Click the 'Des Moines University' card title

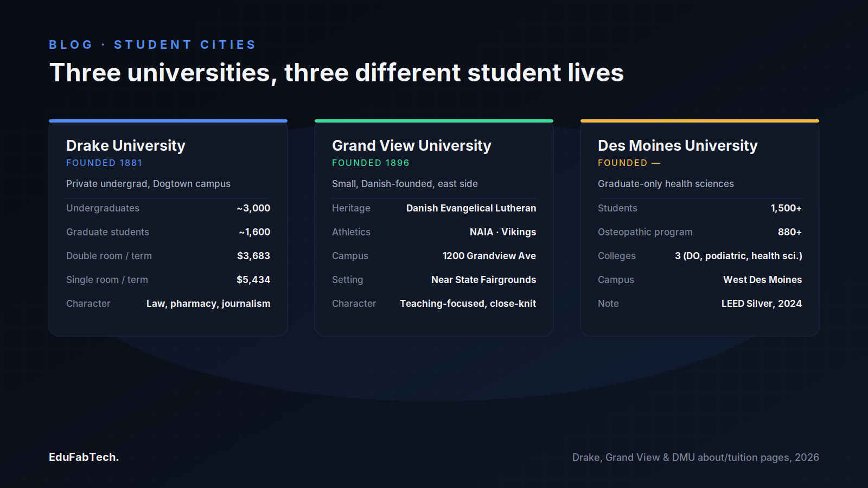(678, 145)
